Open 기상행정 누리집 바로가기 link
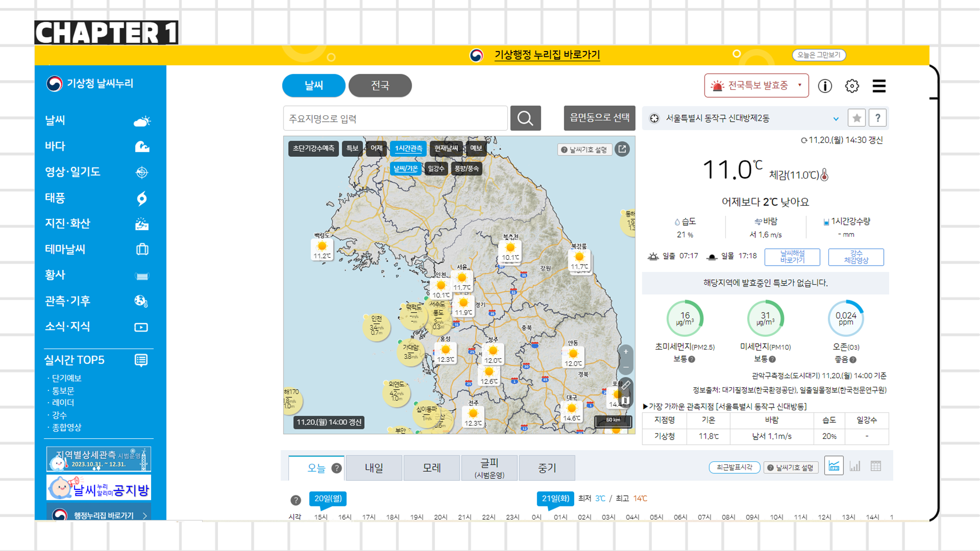This screenshot has width=980, height=551. 547,55
